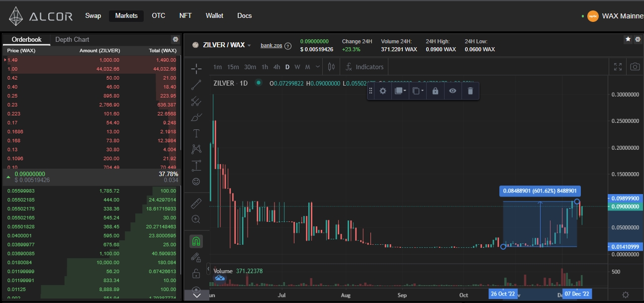This screenshot has height=303, width=644.
Task: Switch chart to 15m interval
Action: point(233,67)
